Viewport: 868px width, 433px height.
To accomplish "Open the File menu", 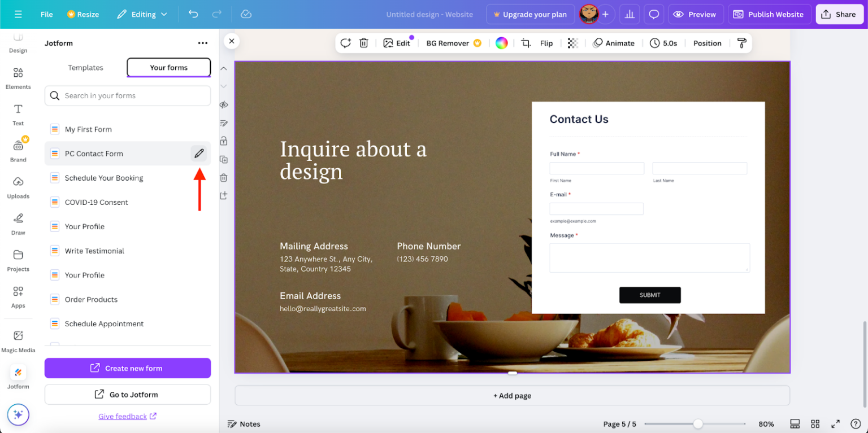I will coord(46,14).
